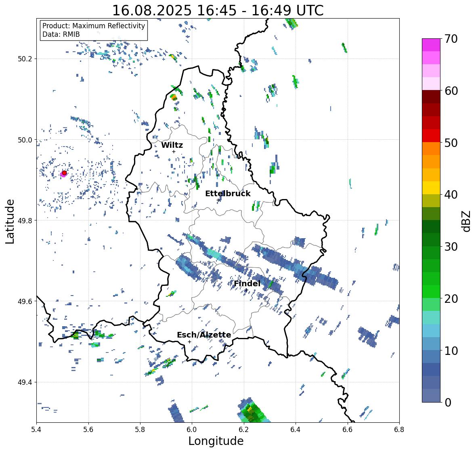
Task: Click the red dot marker near 49.9 latitude
Action: (x=64, y=173)
